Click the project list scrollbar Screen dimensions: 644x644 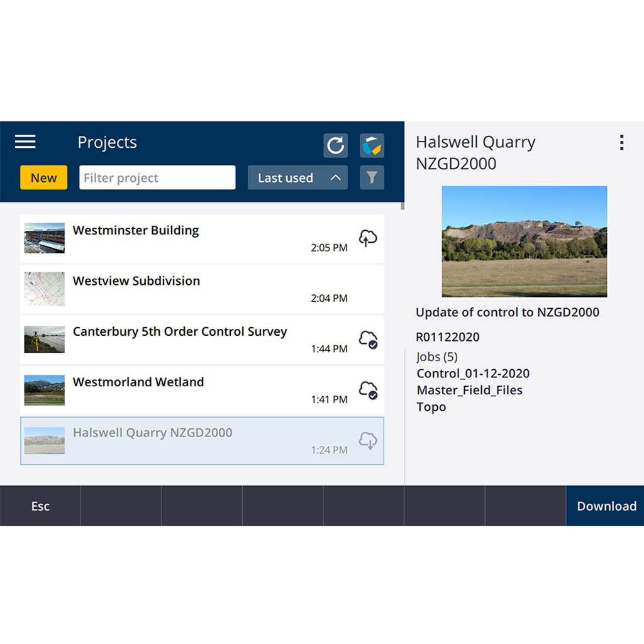(x=402, y=206)
